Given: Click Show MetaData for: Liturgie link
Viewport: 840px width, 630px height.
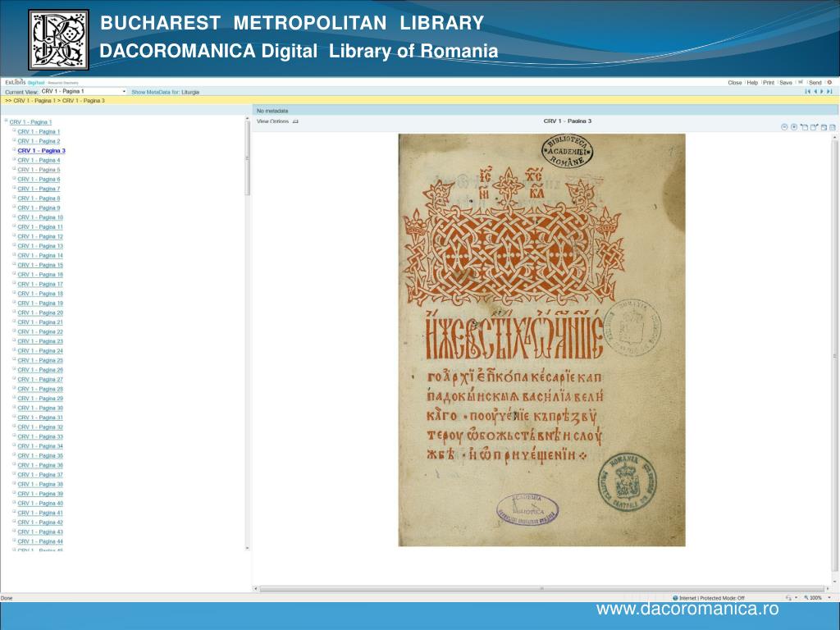Looking at the screenshot, I should 165,92.
